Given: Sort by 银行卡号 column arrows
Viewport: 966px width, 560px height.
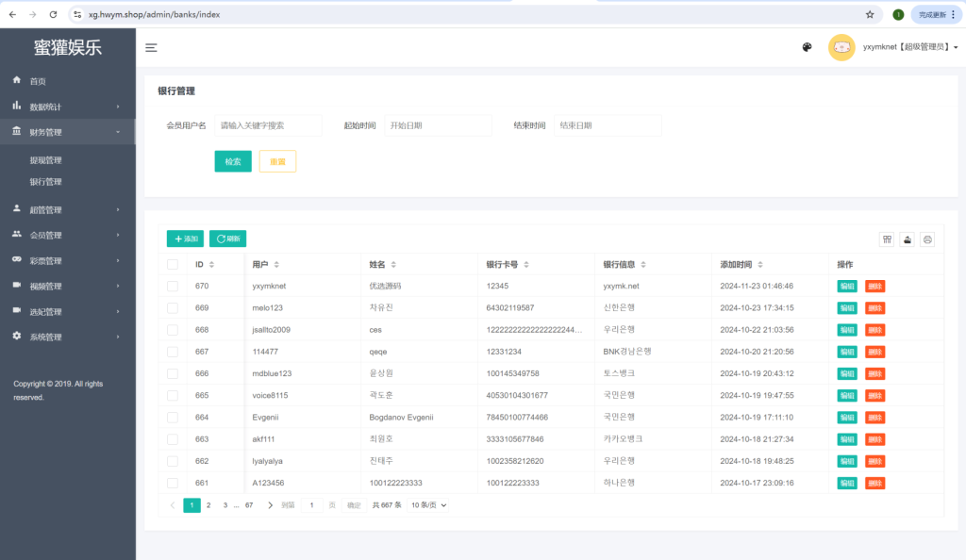Looking at the screenshot, I should (x=526, y=265).
